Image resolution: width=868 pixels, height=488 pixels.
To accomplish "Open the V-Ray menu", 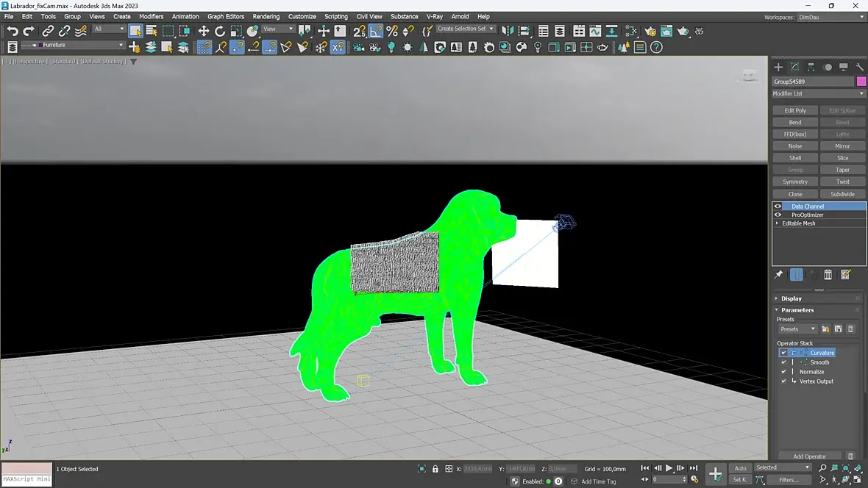I will pyautogui.click(x=434, y=17).
